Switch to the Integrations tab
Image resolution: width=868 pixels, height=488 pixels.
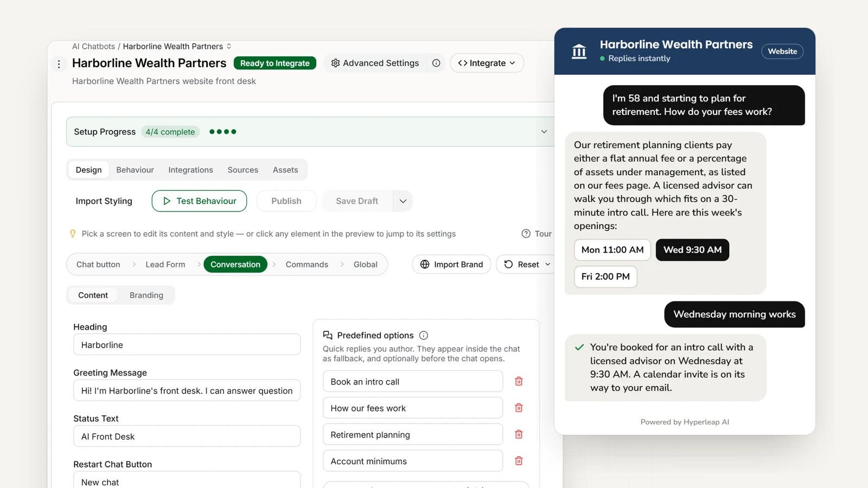click(190, 170)
